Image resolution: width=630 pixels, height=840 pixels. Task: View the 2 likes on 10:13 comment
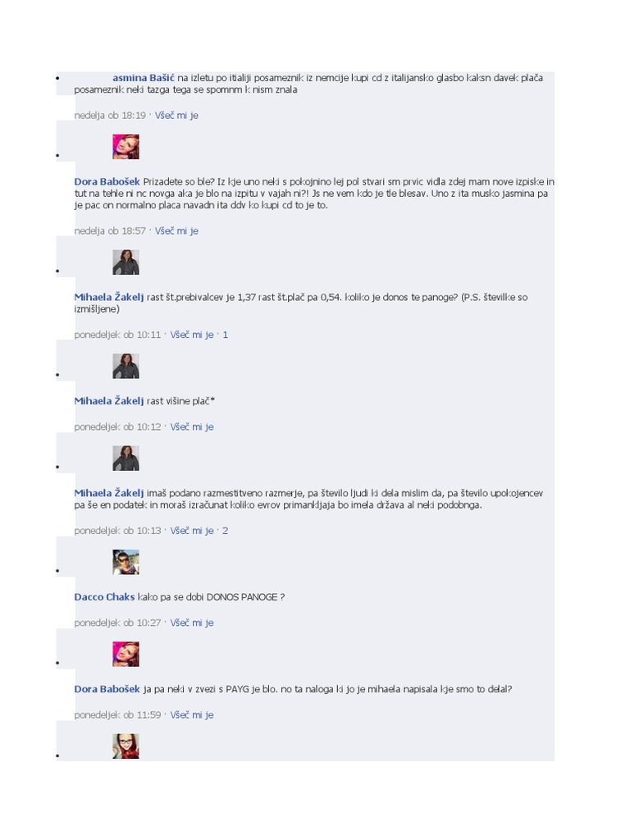click(x=225, y=531)
